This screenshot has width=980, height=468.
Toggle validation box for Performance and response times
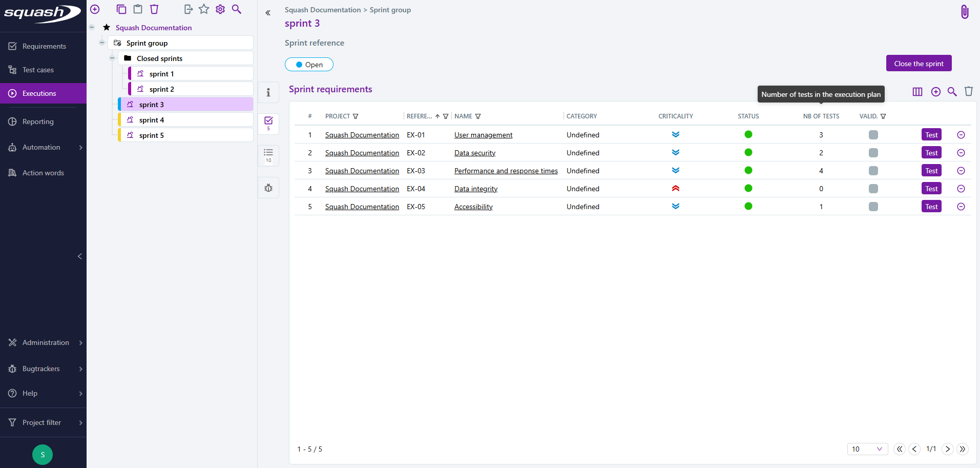[x=873, y=171]
